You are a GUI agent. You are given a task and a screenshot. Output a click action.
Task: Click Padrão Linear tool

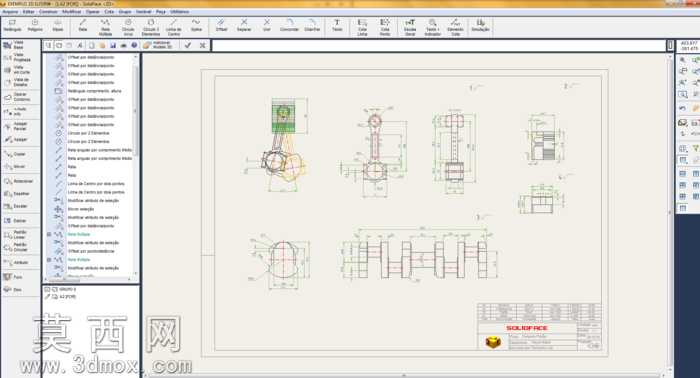point(16,235)
